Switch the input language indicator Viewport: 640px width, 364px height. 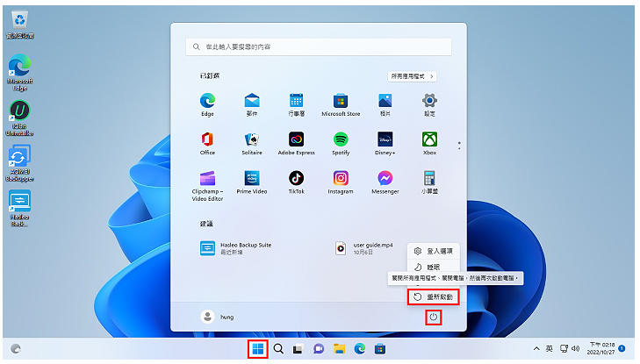[550, 348]
